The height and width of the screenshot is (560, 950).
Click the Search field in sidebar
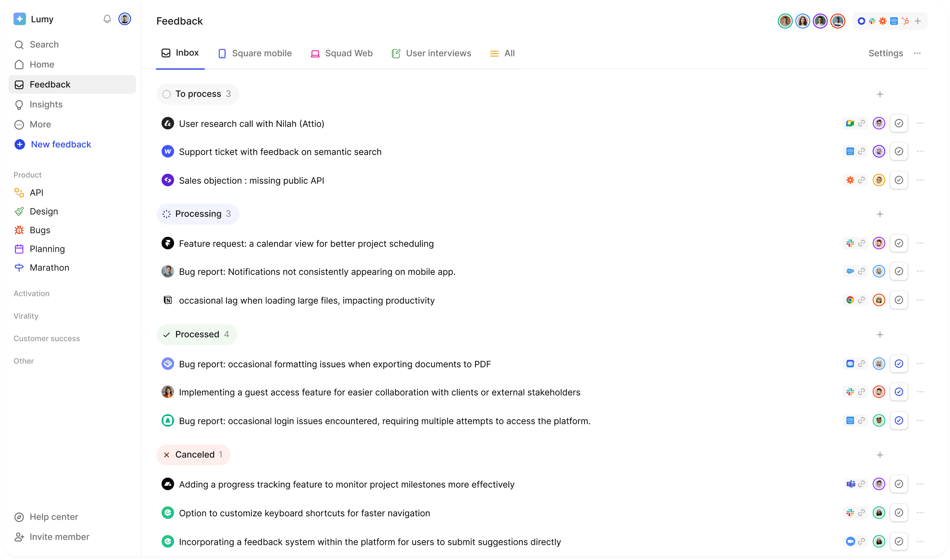pyautogui.click(x=44, y=45)
